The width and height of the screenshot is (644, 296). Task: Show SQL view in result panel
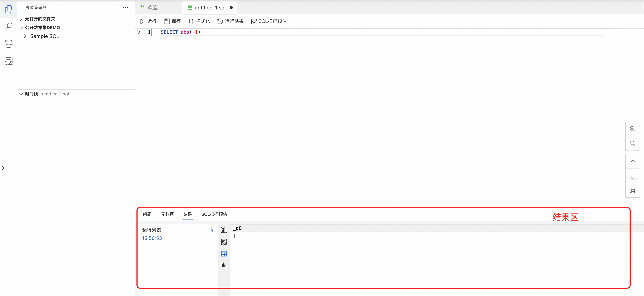[x=224, y=230]
